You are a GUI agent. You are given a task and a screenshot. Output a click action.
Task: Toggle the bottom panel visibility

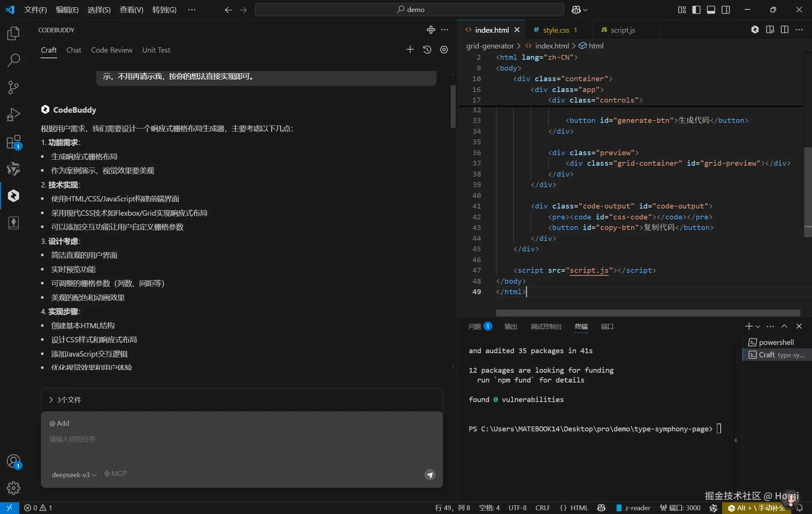tap(711, 10)
